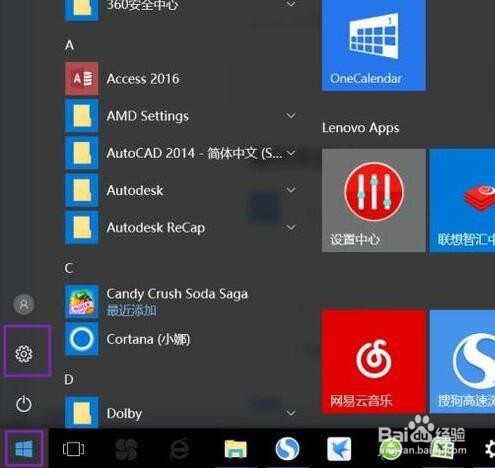This screenshot has height=468, width=495.
Task: Open the blue bird app on taskbar
Action: coord(339,449)
